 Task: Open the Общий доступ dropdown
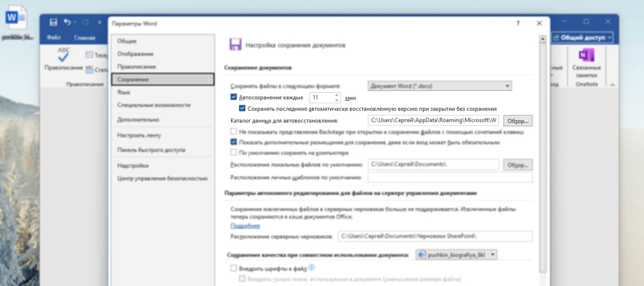pyautogui.click(x=582, y=38)
